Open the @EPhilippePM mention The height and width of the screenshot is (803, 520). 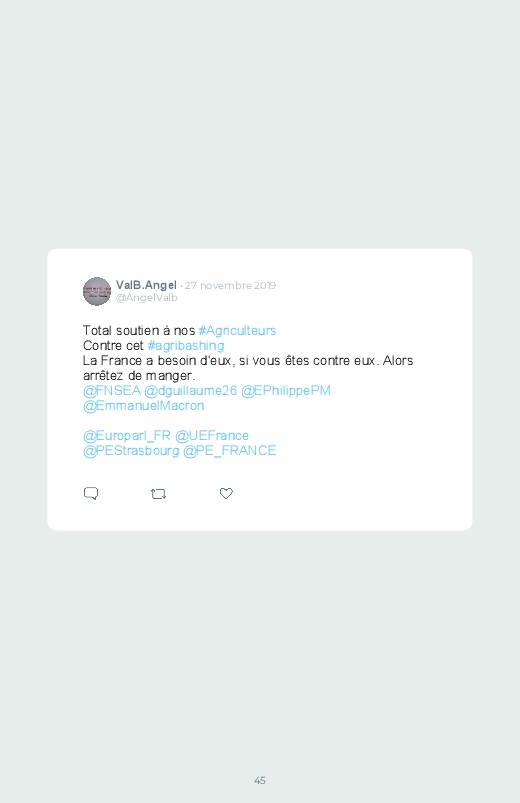286,391
